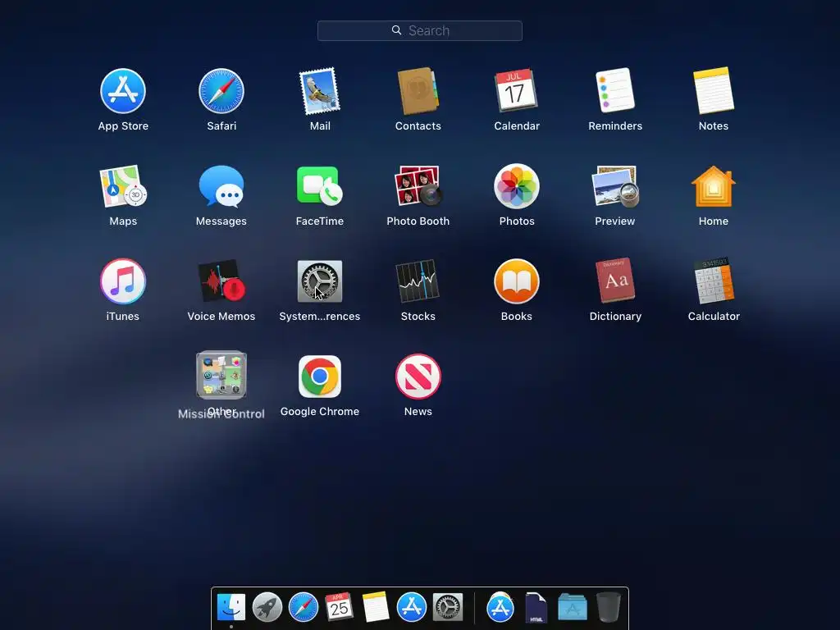Open iTunes
This screenshot has height=630, width=840.
click(123, 281)
